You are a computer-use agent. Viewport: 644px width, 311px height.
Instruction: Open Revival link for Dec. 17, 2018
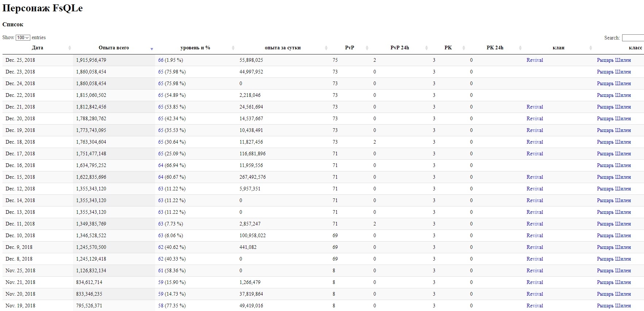[x=535, y=153]
